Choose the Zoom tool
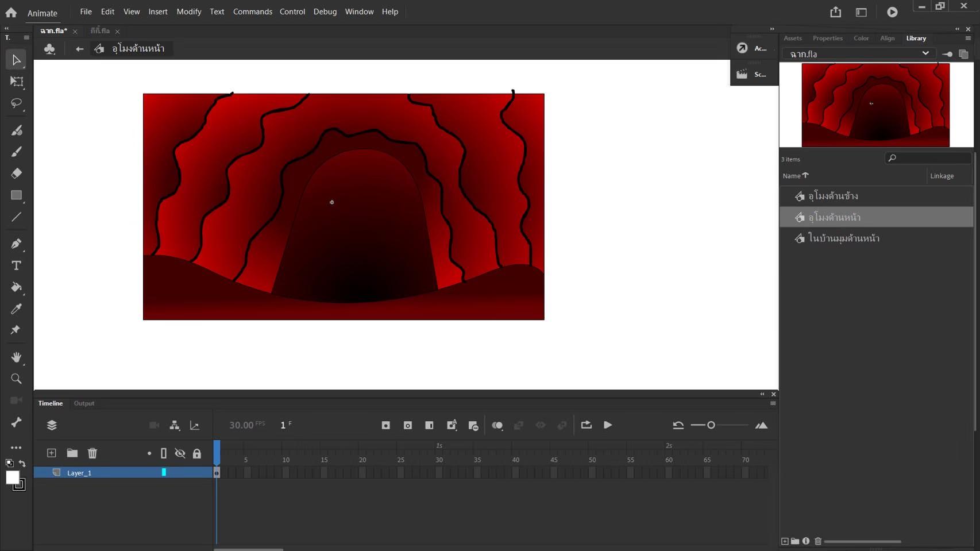Screen dimensions: 980x551 (x=16, y=379)
